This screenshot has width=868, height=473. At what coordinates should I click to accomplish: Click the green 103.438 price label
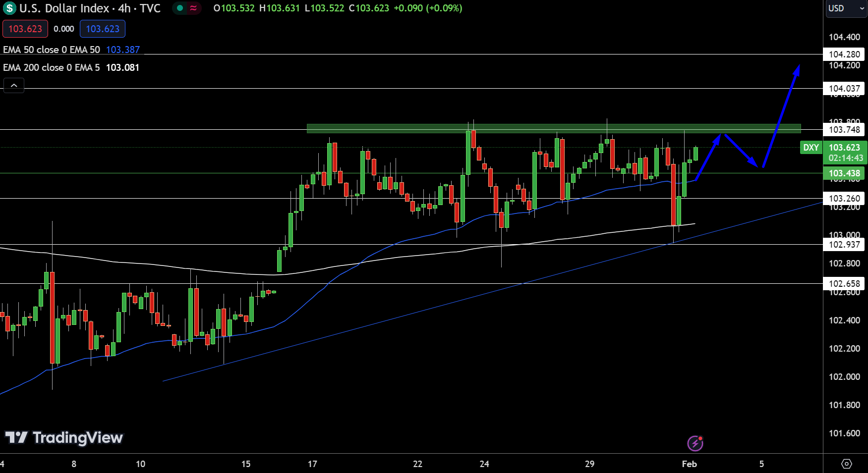844,173
